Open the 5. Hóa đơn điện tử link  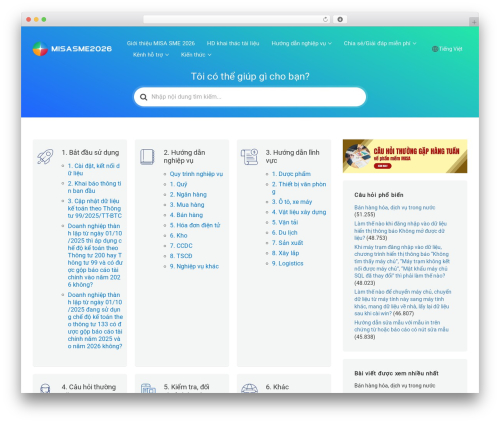click(195, 225)
